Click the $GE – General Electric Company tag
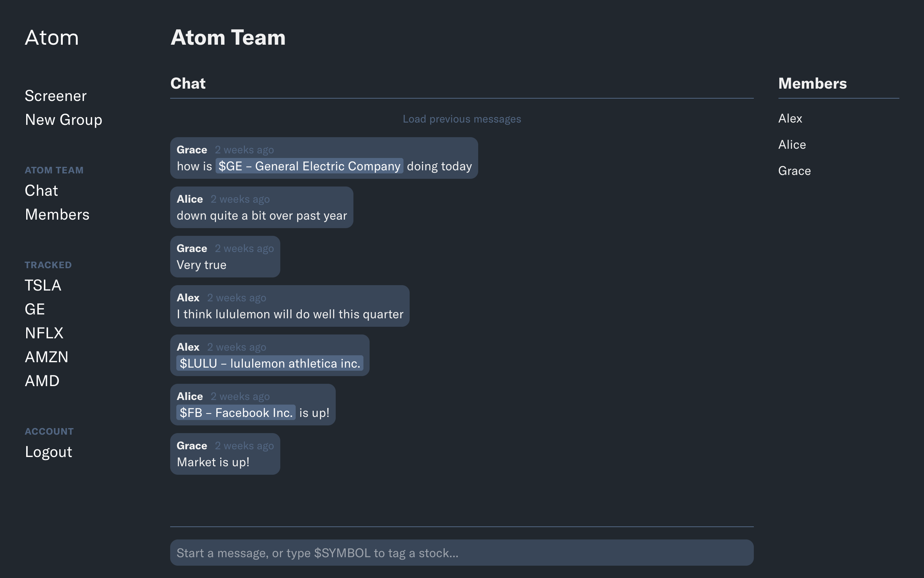This screenshot has width=924, height=578. 309,166
